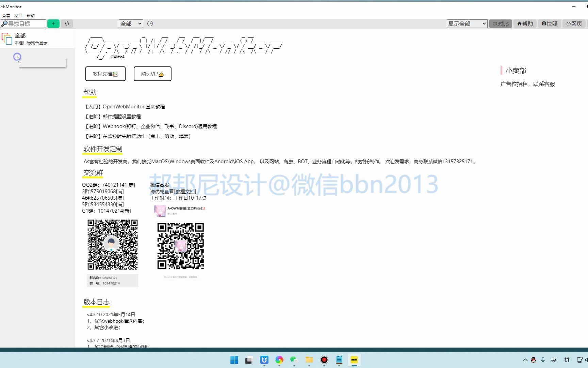Click the v4.3.10 2021年5月14日 changelog entry

(x=111, y=315)
